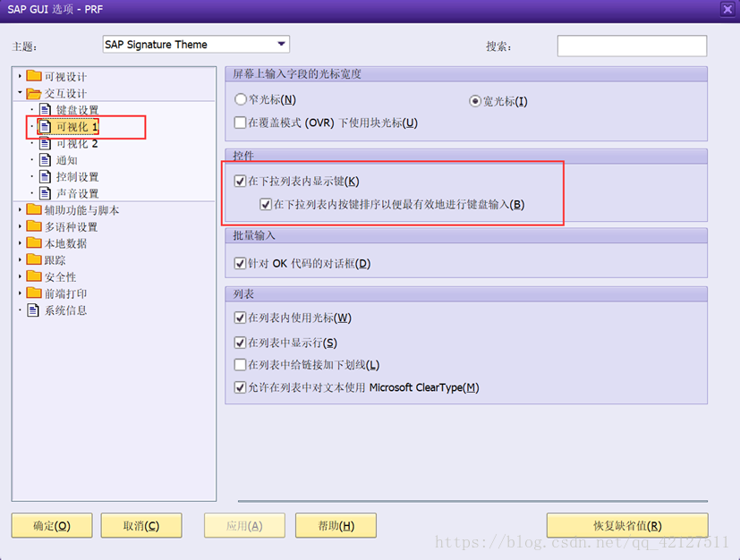
Task: Select 可视化 1 label in the tree
Action: pos(77,126)
